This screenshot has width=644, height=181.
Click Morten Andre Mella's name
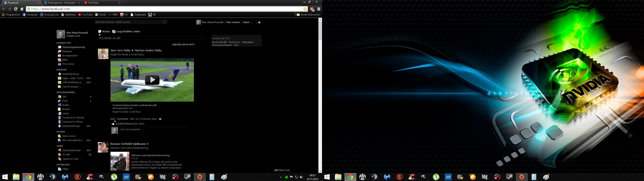(x=148, y=50)
